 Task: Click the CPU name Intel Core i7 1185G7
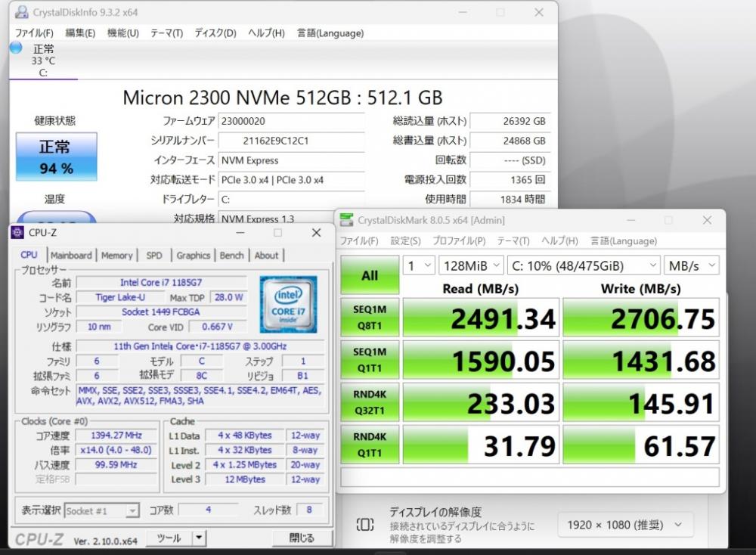(x=162, y=283)
